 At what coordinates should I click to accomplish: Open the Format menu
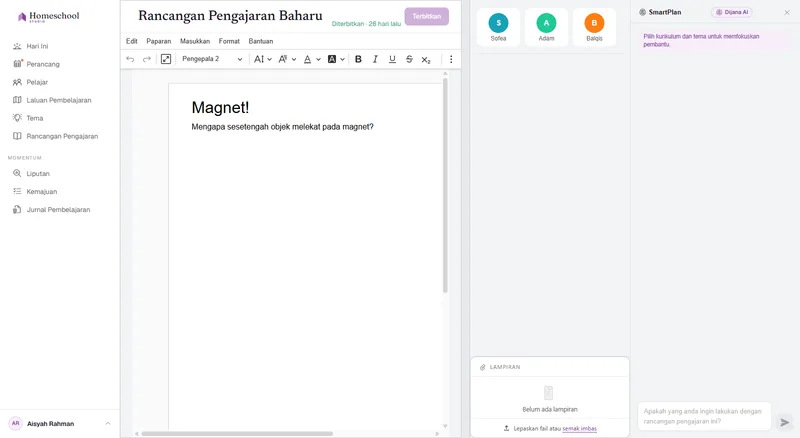click(x=229, y=41)
